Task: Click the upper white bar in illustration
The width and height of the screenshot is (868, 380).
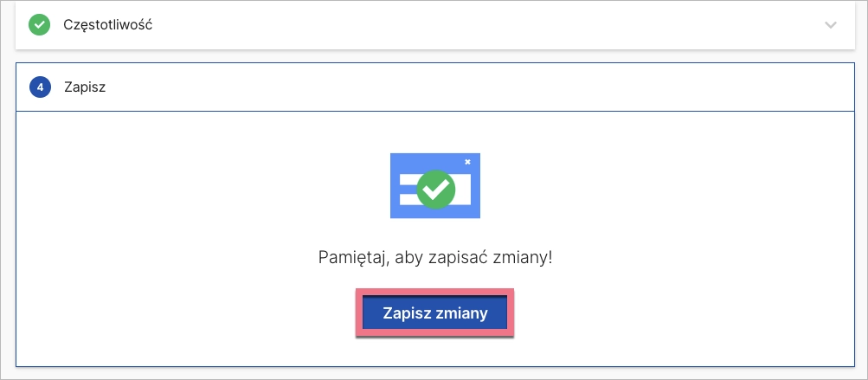Action: [407, 179]
